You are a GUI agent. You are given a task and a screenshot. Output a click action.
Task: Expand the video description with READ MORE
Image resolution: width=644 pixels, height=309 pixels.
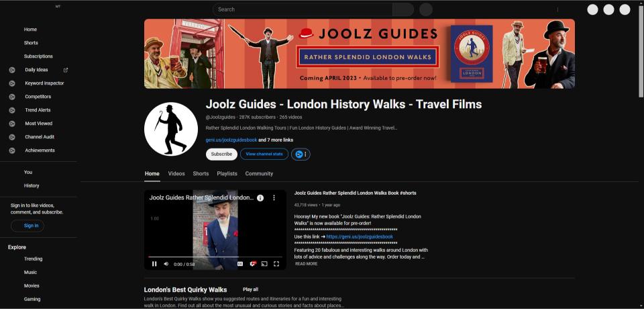tap(307, 264)
